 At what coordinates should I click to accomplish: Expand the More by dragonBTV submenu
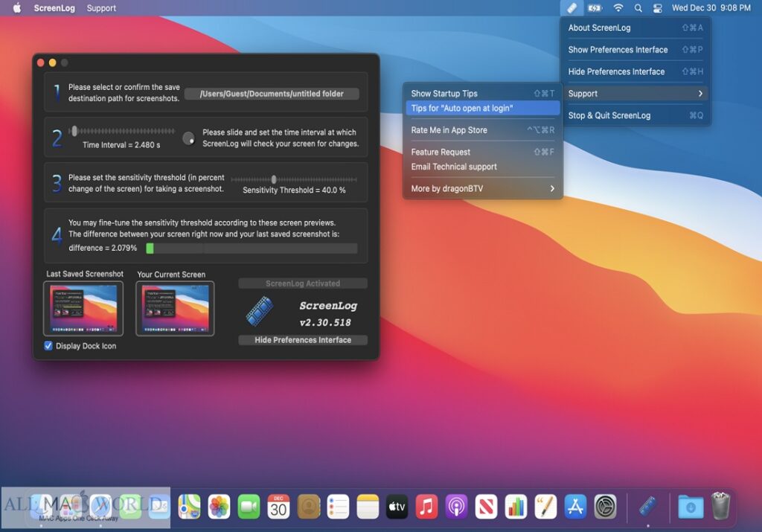482,188
